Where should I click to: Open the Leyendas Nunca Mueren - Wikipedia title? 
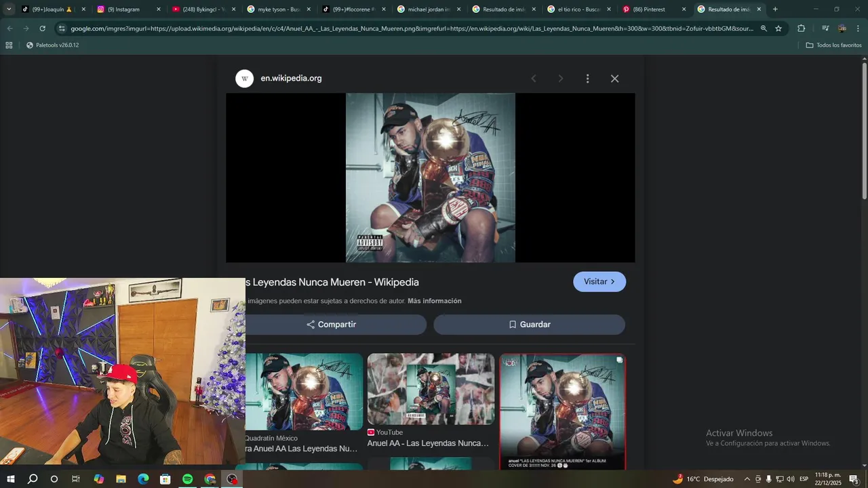[x=332, y=282]
